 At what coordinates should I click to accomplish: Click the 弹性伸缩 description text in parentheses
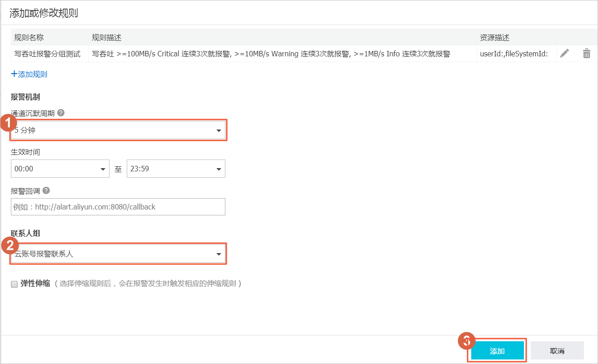[x=148, y=284]
